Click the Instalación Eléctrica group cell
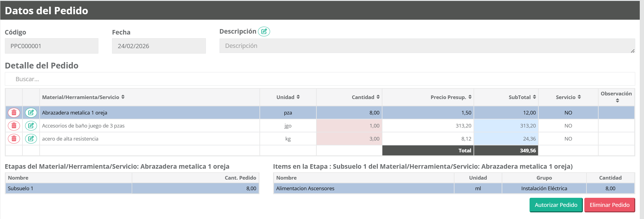 544,188
